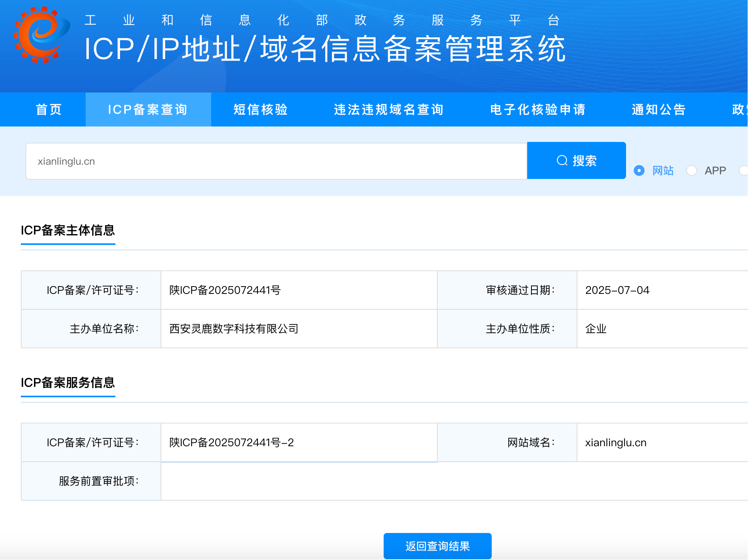Click the partially visible 政 menu item
The height and width of the screenshot is (560, 748).
738,110
